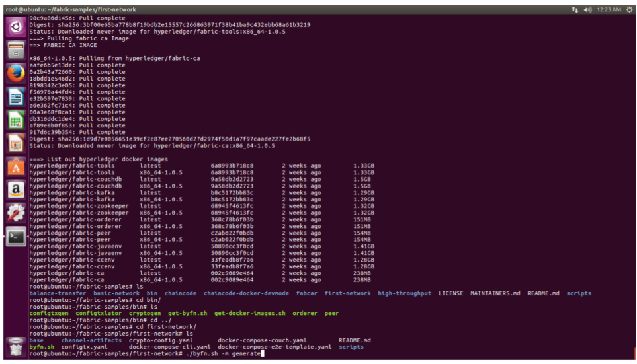Image resolution: width=637 pixels, height=364 pixels.
Task: Click configtxlator in the bin listing
Action: (99, 313)
